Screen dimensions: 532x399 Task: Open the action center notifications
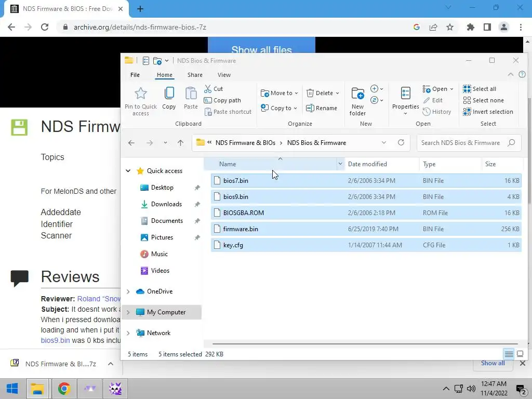(x=521, y=389)
